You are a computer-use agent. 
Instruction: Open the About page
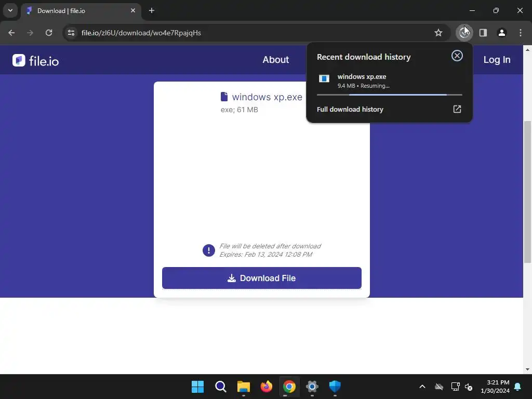275,60
